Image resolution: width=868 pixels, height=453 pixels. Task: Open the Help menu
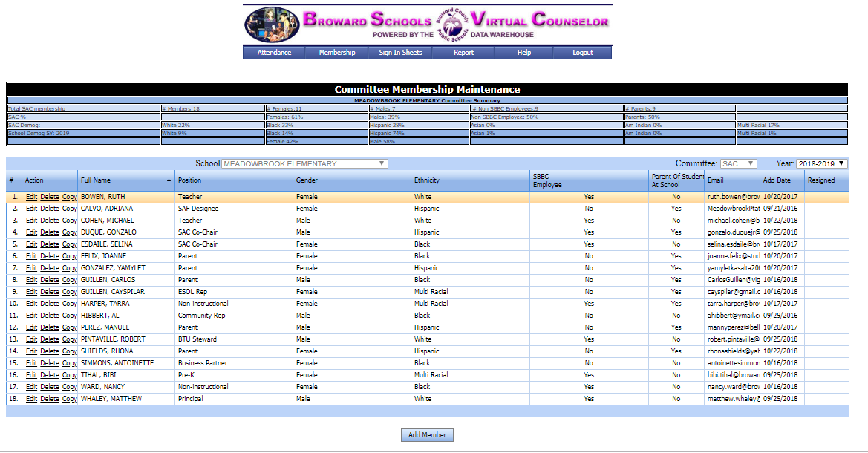pos(523,53)
